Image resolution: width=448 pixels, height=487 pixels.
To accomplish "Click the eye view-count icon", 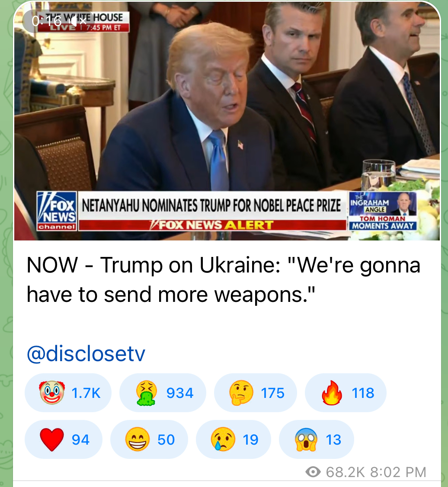I will pos(313,472).
